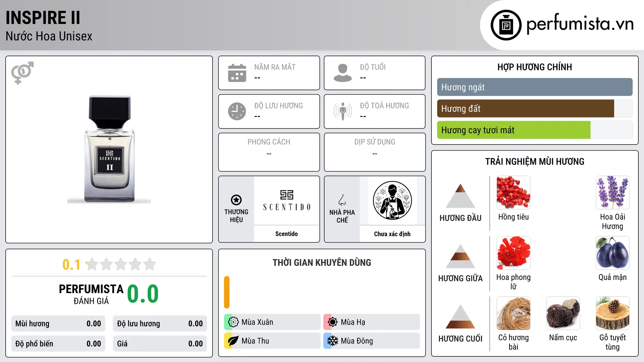The height and width of the screenshot is (362, 644).
Task: Click the five-star rating icons
Action: 121,264
